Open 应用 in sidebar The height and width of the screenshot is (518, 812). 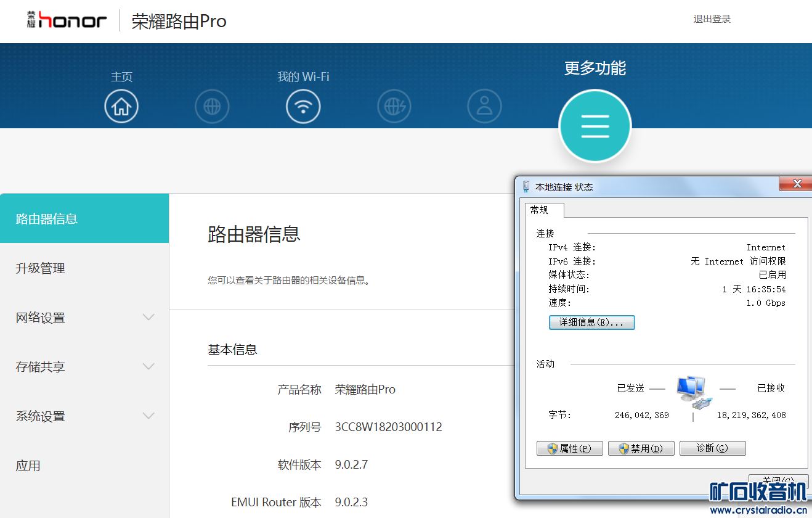84,466
